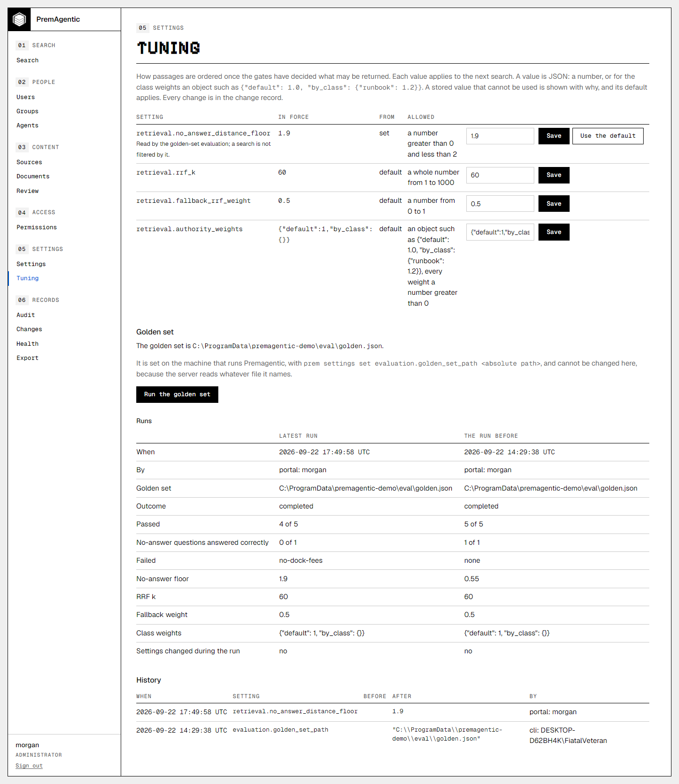Click the failed question no-dock-fees
679x784 pixels.
pyautogui.click(x=301, y=560)
